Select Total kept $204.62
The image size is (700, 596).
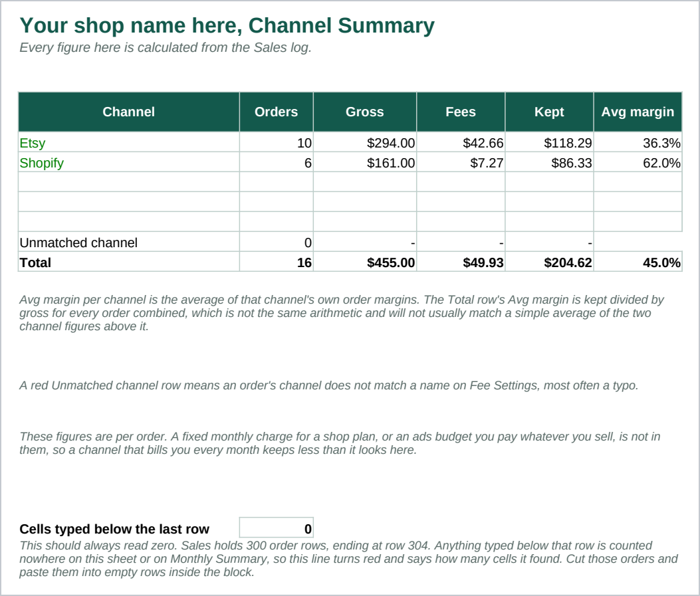(549, 262)
